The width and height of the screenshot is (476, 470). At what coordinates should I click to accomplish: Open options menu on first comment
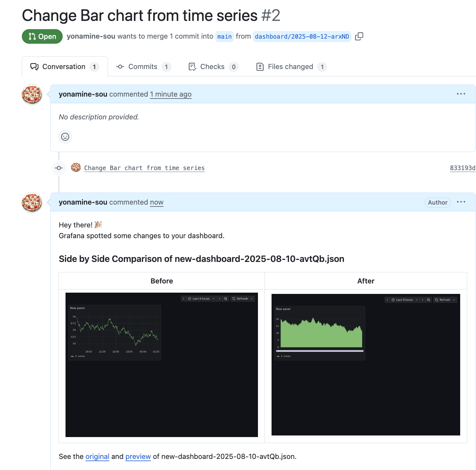(461, 94)
